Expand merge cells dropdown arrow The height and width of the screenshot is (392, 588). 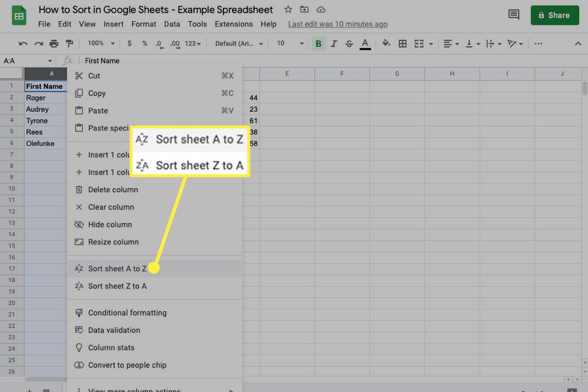[x=431, y=44]
